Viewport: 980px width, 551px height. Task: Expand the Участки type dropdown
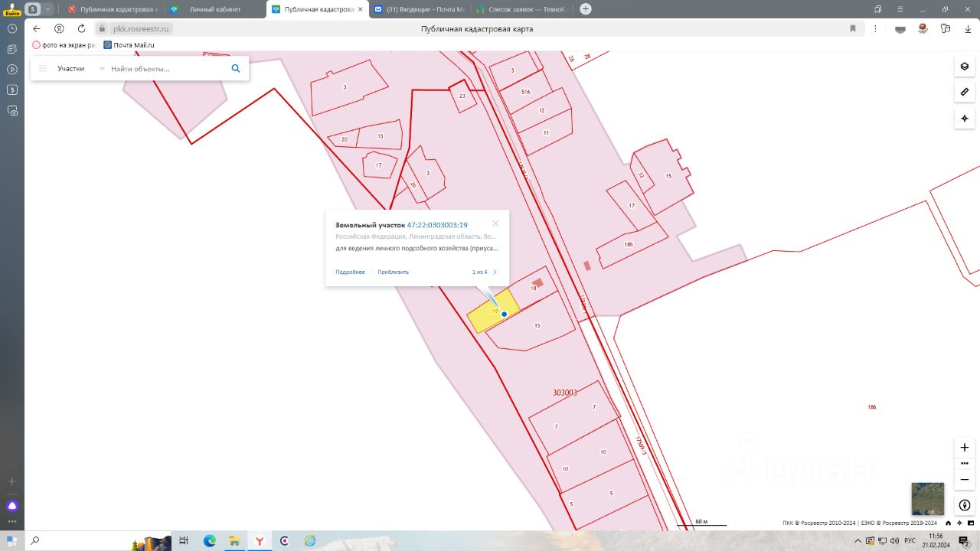click(x=102, y=68)
